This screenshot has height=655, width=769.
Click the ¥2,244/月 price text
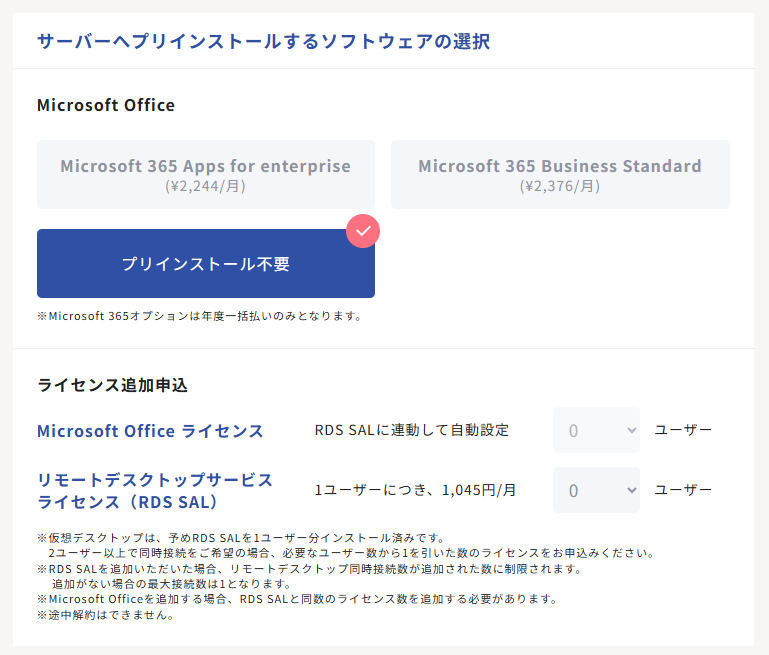coord(205,186)
